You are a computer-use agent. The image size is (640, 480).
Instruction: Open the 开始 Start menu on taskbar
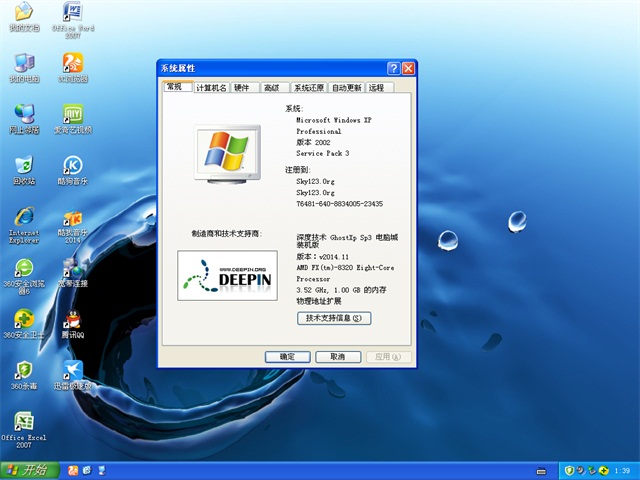[30, 470]
